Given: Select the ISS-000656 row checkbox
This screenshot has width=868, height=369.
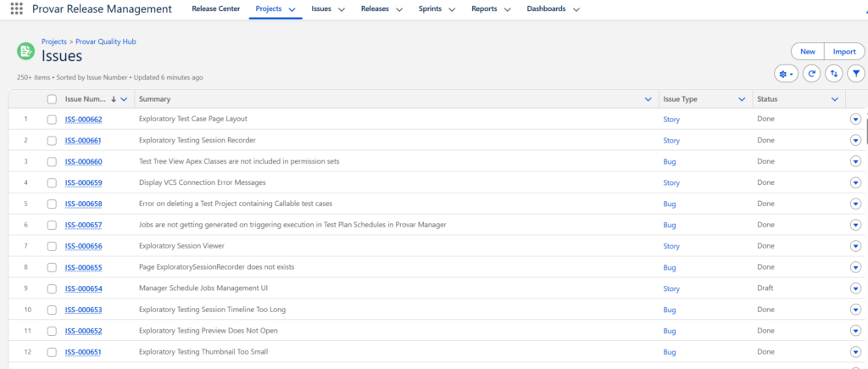Looking at the screenshot, I should (x=52, y=247).
